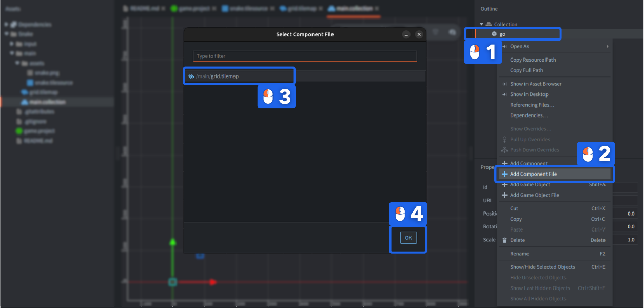This screenshot has width=644, height=308.
Task: Click the main.collection icon in Assets panel
Action: (25, 102)
